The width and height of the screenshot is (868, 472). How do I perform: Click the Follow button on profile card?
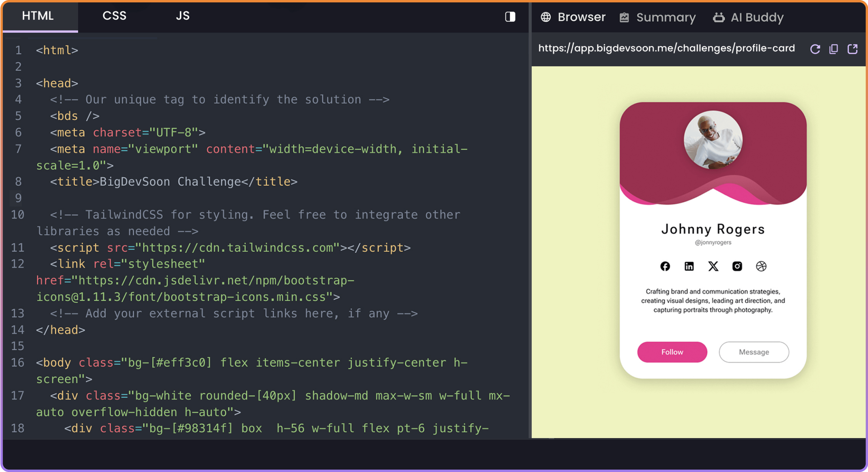tap(673, 352)
